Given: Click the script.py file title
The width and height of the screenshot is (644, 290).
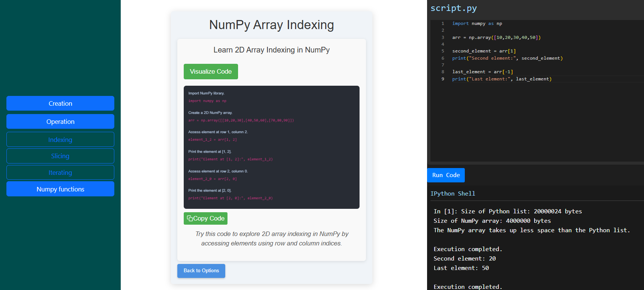Looking at the screenshot, I should click(453, 8).
